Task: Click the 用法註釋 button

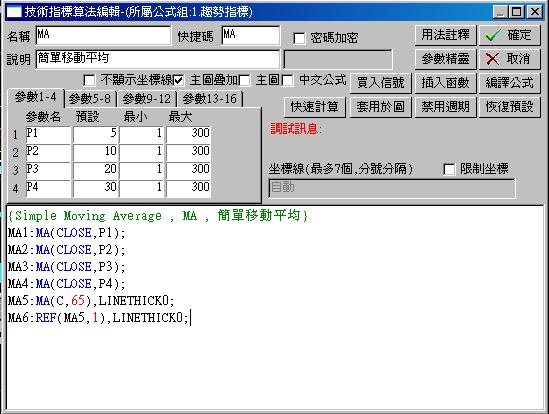Action: (445, 35)
